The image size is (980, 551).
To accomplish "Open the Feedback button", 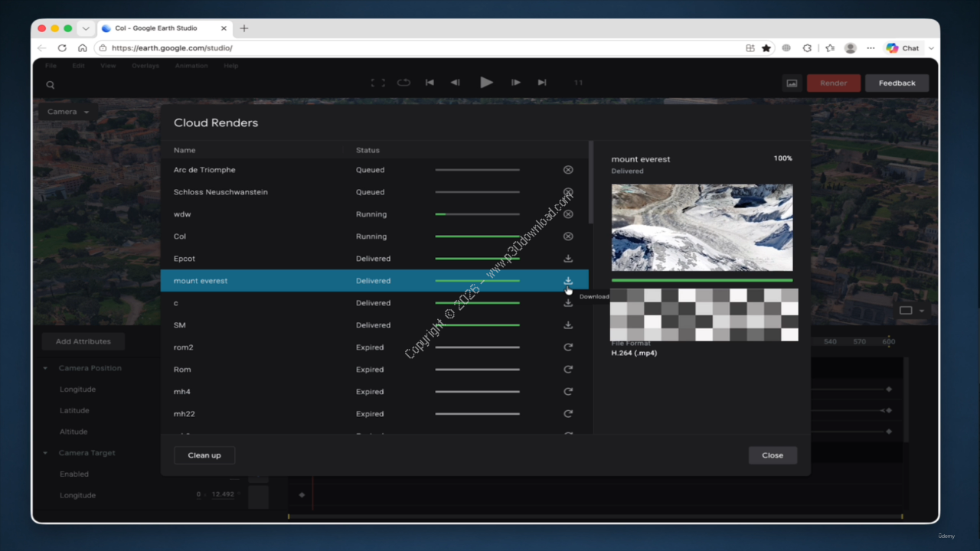I will (897, 83).
